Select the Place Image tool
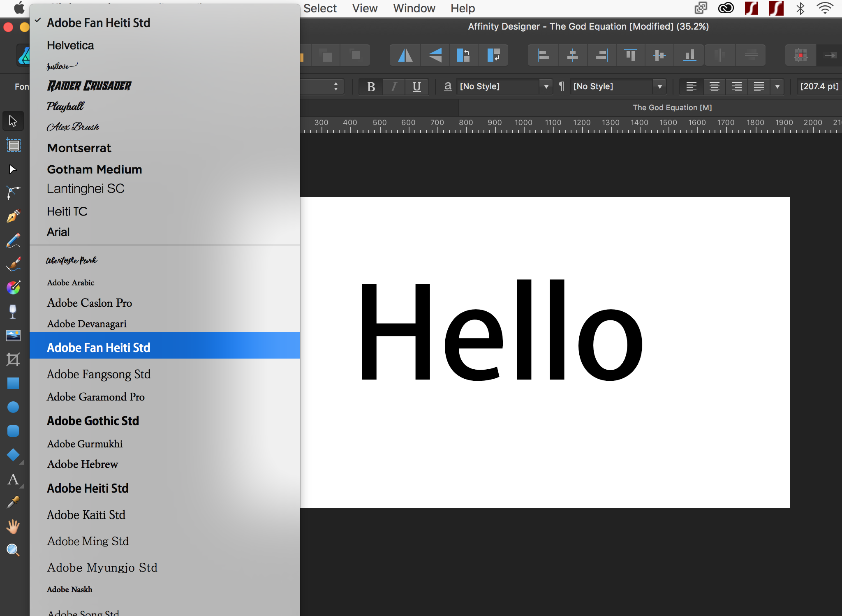This screenshot has width=842, height=616. pyautogui.click(x=13, y=336)
